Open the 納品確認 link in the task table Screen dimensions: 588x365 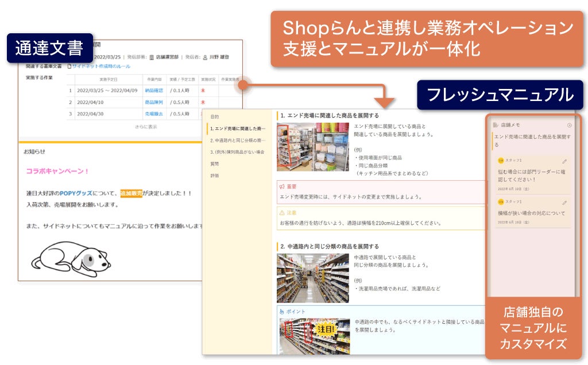(x=153, y=91)
